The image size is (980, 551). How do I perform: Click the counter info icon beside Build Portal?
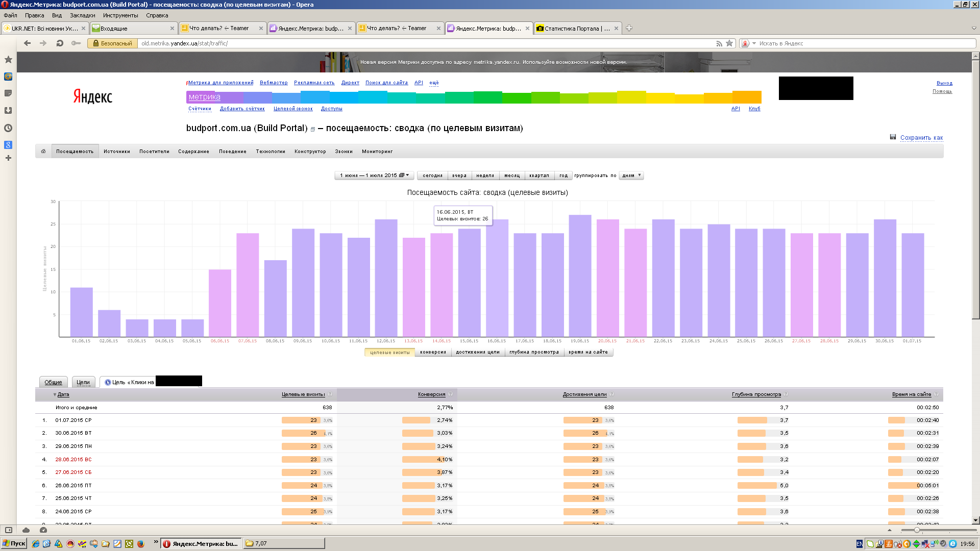313,130
